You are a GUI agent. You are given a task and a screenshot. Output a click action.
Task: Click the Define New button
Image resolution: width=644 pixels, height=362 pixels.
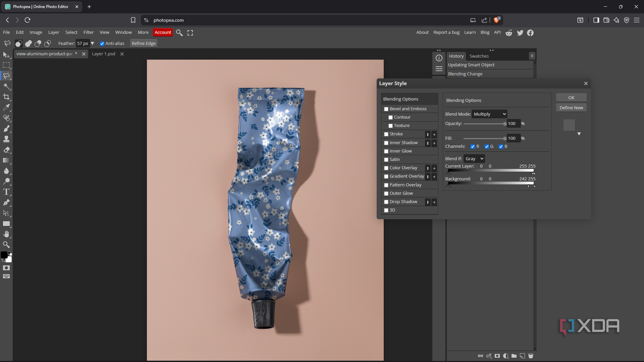pos(571,107)
